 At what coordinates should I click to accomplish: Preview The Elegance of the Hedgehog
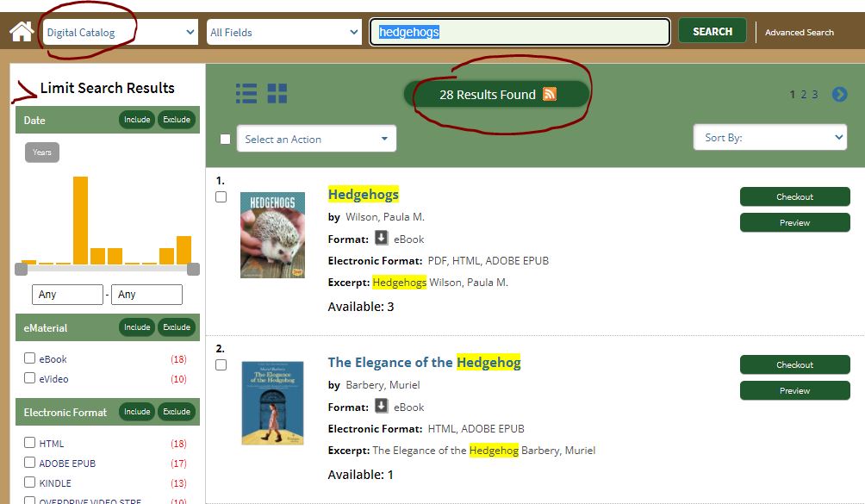[794, 391]
